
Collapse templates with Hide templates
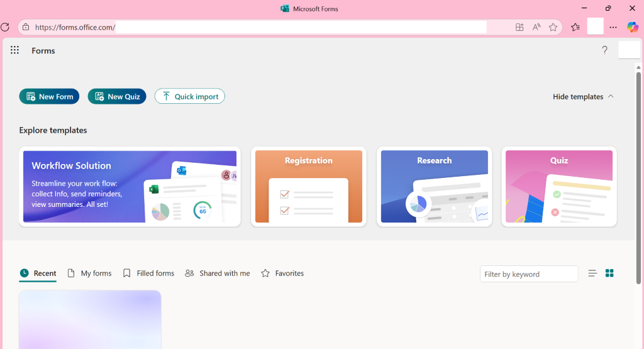pos(583,96)
